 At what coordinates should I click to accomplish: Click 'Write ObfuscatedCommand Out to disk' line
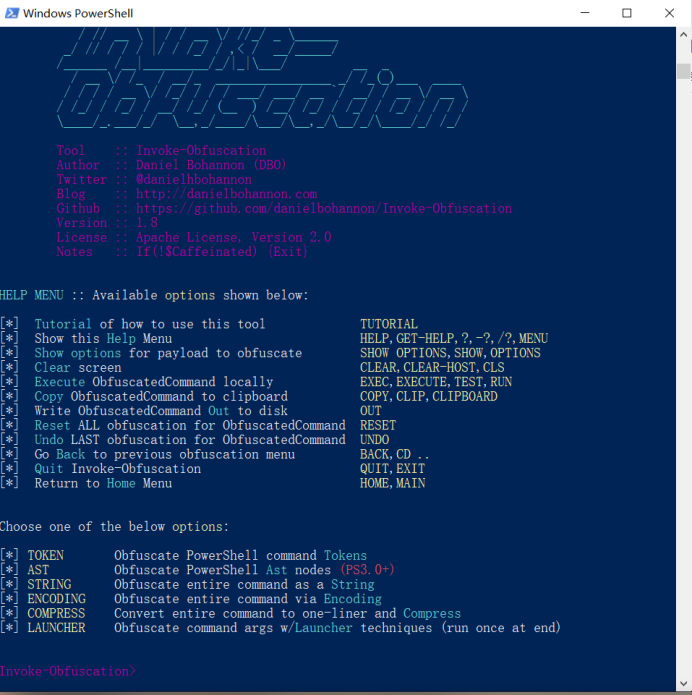(161, 411)
